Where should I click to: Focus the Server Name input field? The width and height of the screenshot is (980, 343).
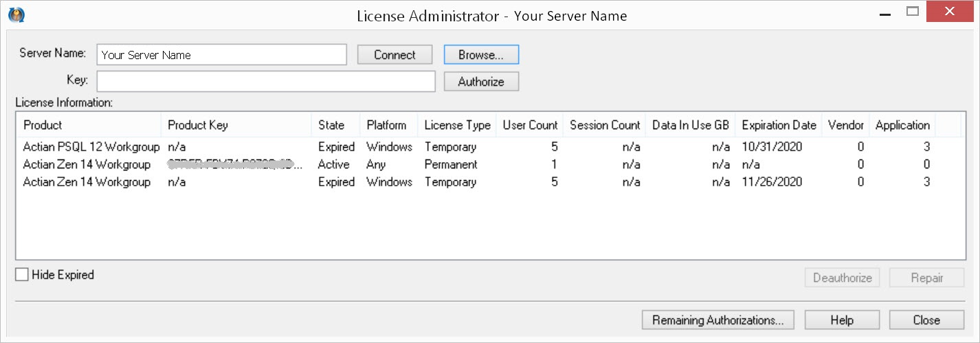tap(221, 55)
